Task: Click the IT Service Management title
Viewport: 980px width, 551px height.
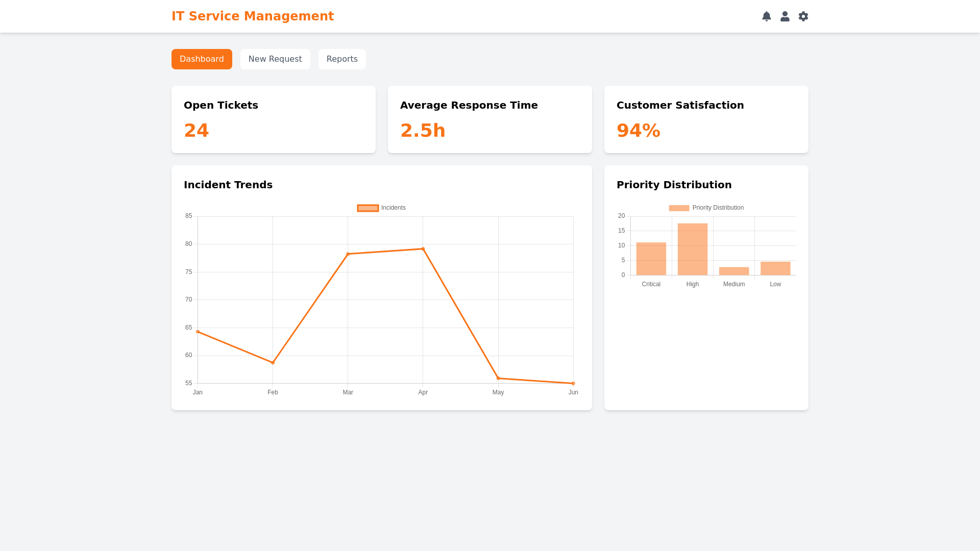Action: pyautogui.click(x=253, y=16)
